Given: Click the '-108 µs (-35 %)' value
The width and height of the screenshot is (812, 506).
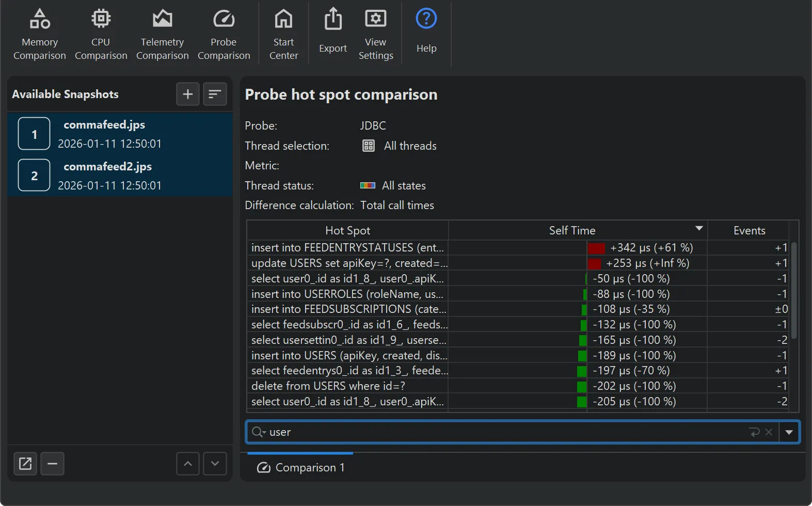Looking at the screenshot, I should (631, 309).
